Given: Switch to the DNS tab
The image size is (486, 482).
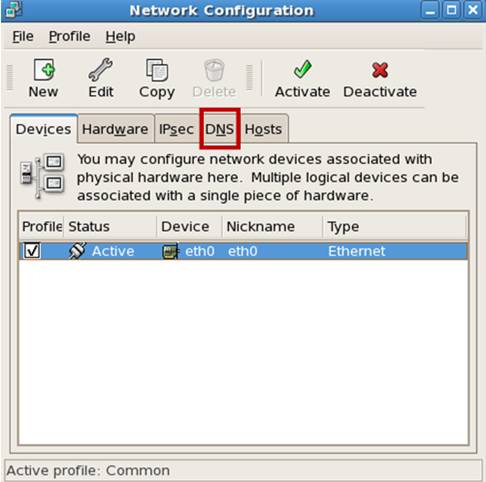Looking at the screenshot, I should pos(220,129).
